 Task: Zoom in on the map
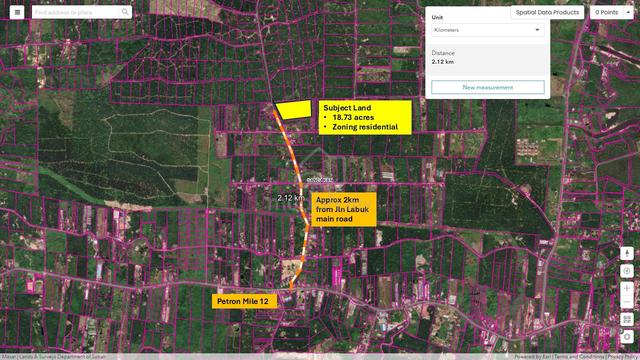[627, 288]
